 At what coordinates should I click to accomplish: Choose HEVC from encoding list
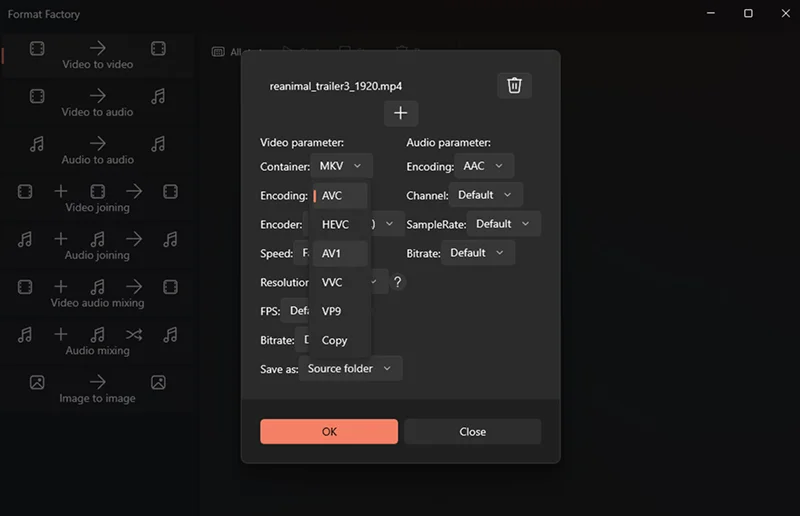click(340, 225)
